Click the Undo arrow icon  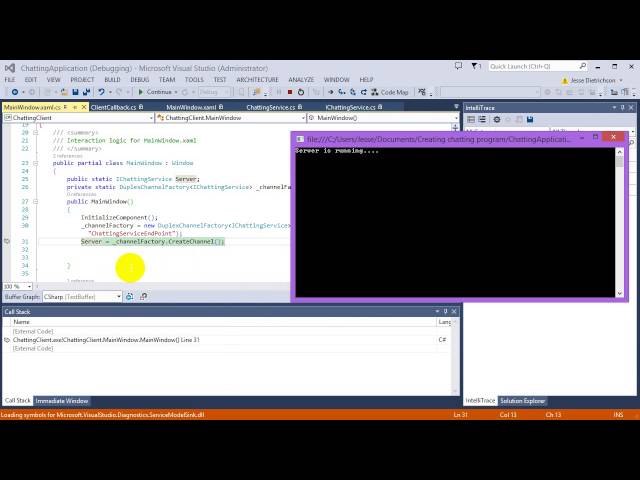[x=101, y=92]
